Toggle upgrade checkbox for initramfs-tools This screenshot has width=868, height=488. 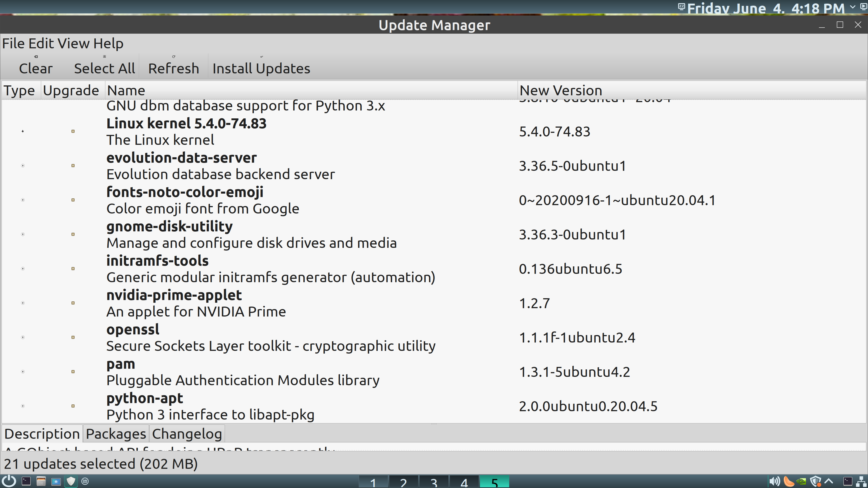pyautogui.click(x=73, y=269)
